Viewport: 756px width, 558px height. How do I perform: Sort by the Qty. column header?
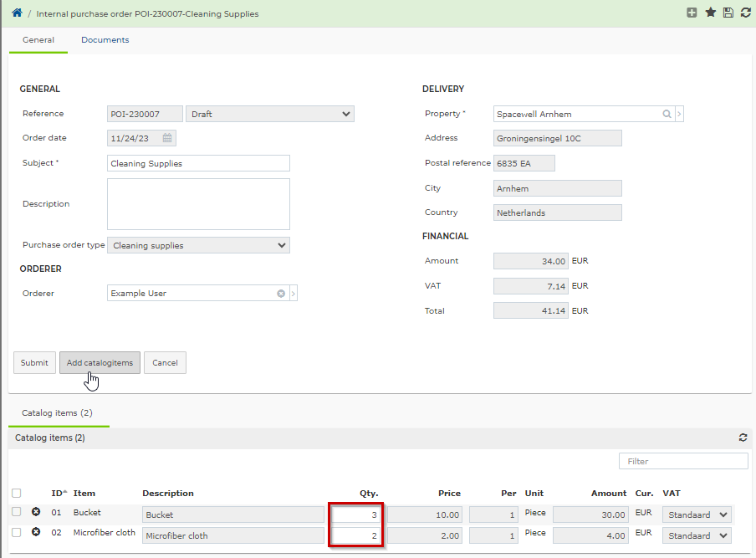tap(369, 493)
